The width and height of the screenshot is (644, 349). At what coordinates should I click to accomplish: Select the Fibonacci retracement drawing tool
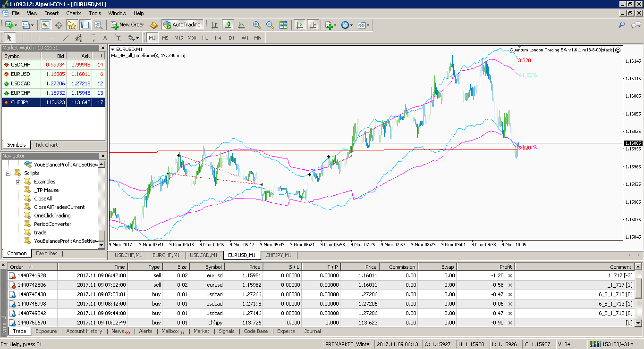tap(92, 38)
